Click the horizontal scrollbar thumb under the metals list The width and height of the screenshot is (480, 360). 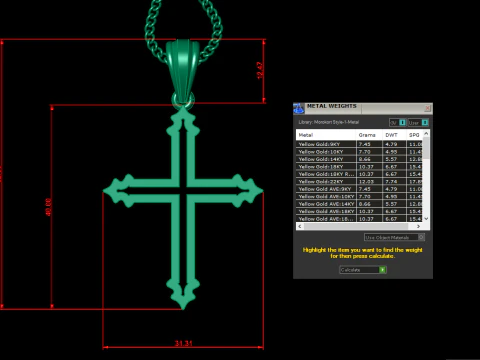[356, 226]
